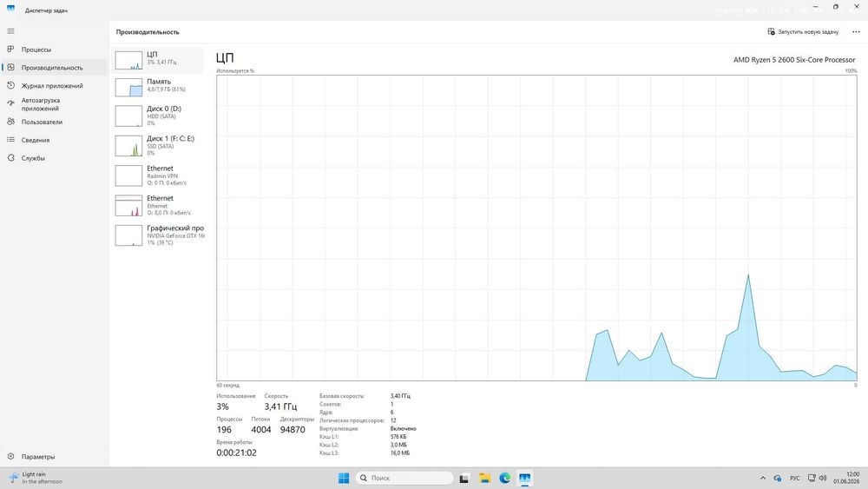Click the 4004 threads count
This screenshot has width=868, height=489.
point(261,430)
